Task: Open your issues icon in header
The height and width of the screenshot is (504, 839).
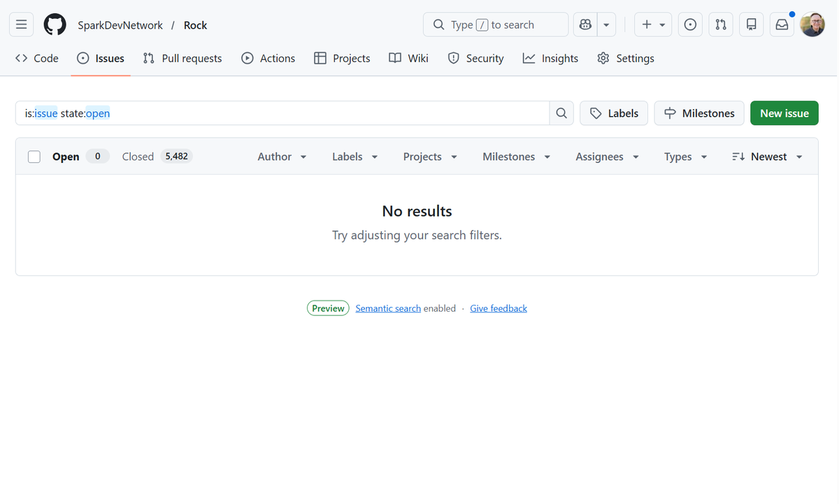Action: tap(690, 24)
